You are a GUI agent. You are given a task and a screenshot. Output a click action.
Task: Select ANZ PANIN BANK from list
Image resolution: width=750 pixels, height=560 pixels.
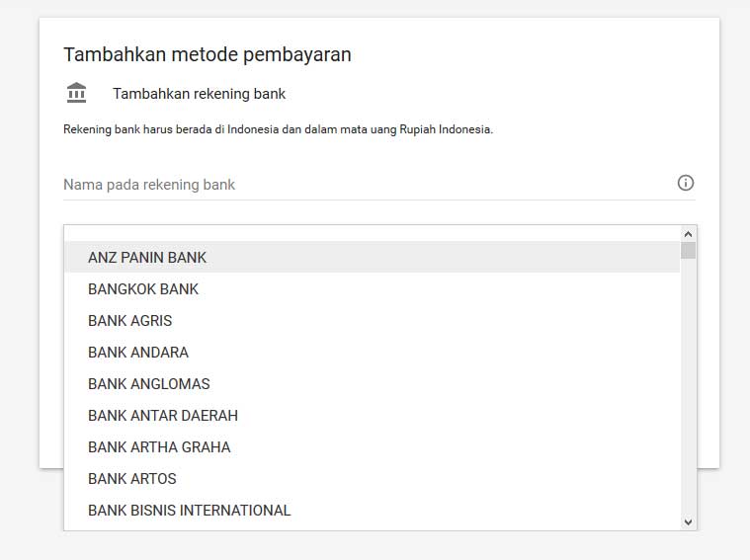click(373, 258)
